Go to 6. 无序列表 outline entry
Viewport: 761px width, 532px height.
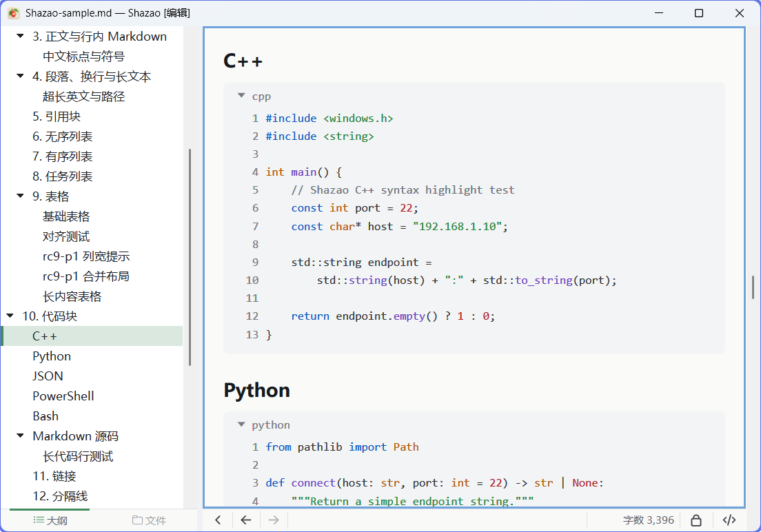coord(62,136)
